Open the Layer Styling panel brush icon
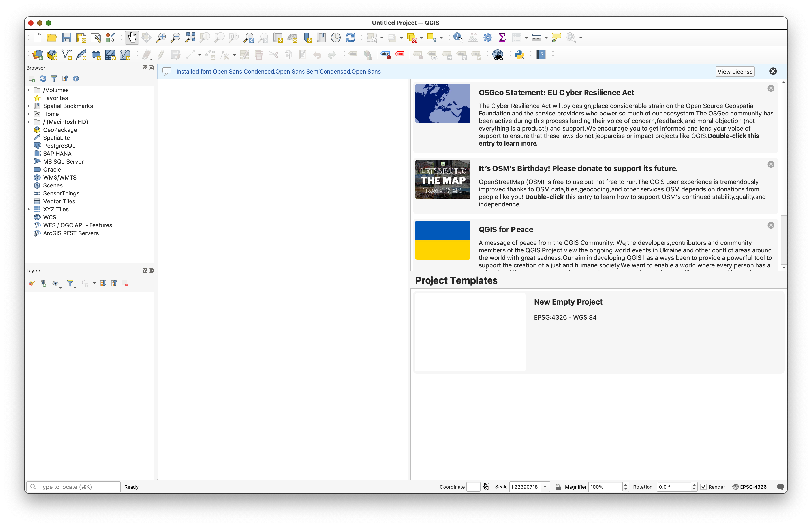 [x=32, y=283]
